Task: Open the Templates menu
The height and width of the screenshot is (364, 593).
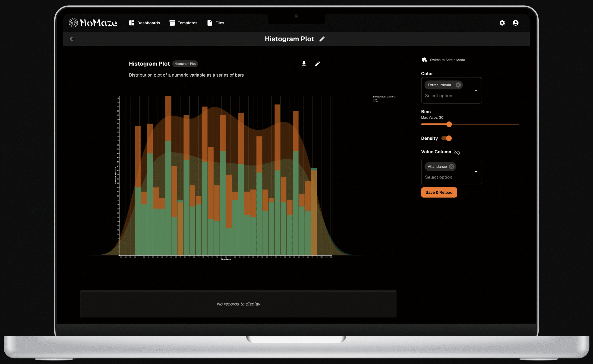Action: [183, 23]
